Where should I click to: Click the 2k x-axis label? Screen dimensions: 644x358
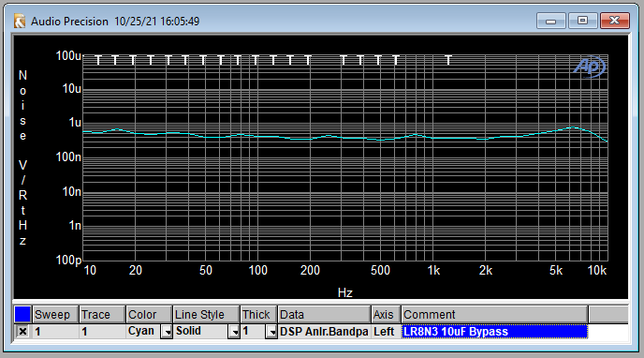(486, 271)
